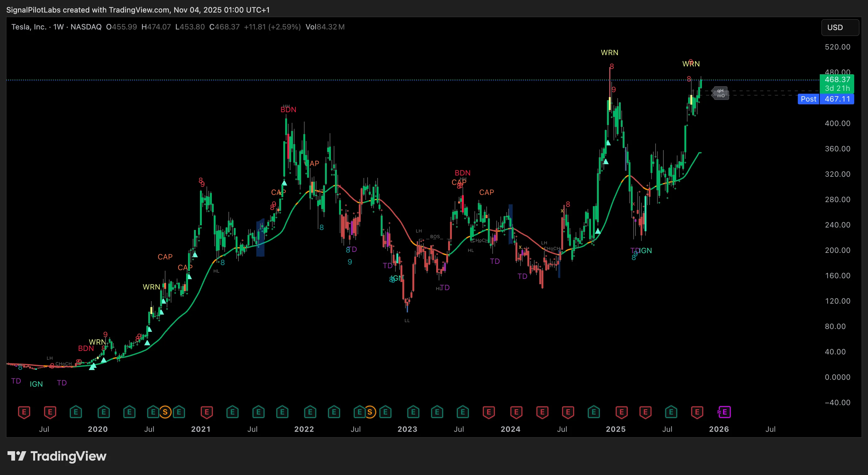Screen dimensions: 868x475
Task: Click the WRN marker above the 2025 peak
Action: pos(610,53)
